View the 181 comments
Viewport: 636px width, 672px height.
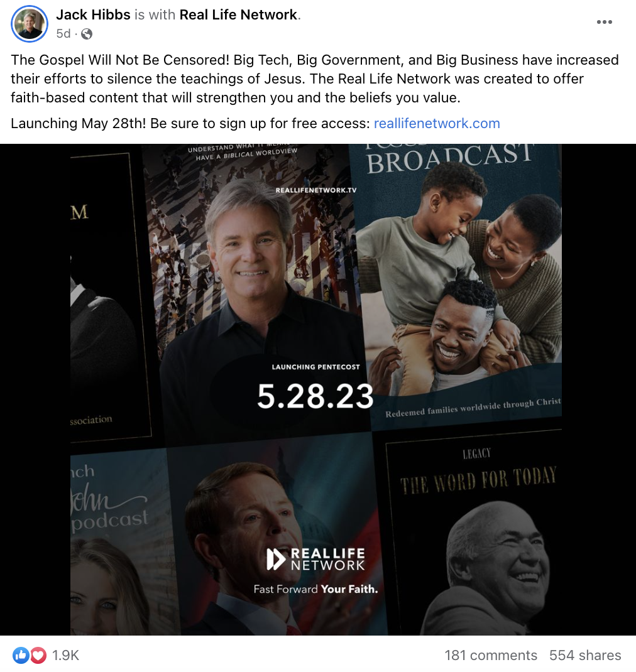click(491, 655)
